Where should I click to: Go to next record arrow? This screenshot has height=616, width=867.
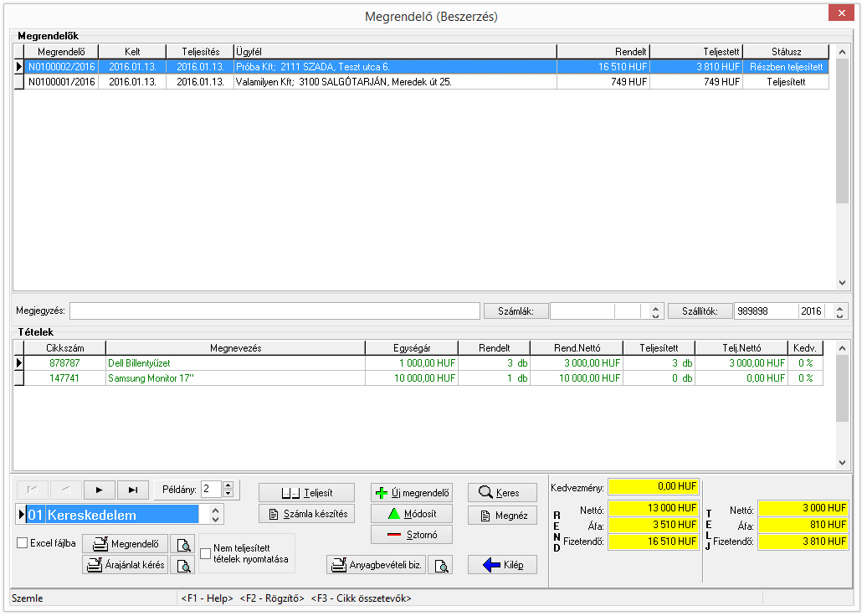click(x=100, y=490)
